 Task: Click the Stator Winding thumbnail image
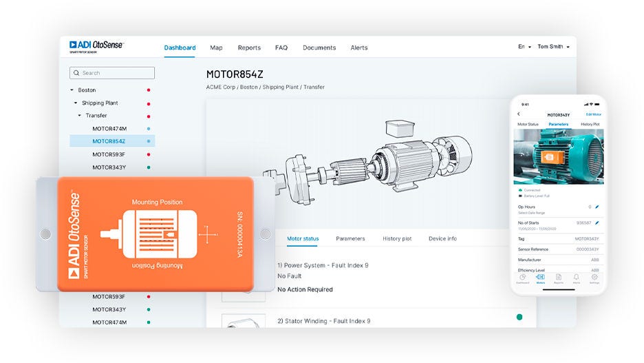pos(243,321)
